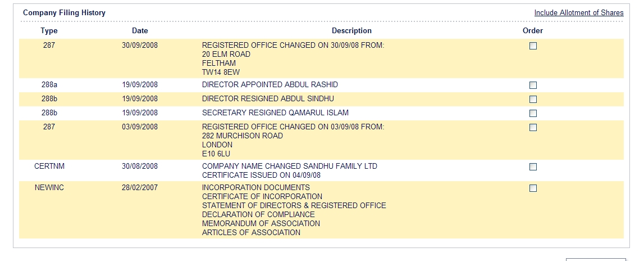The height and width of the screenshot is (261, 644).
Task: Open the Include Allotment of Shares link
Action: [579, 13]
